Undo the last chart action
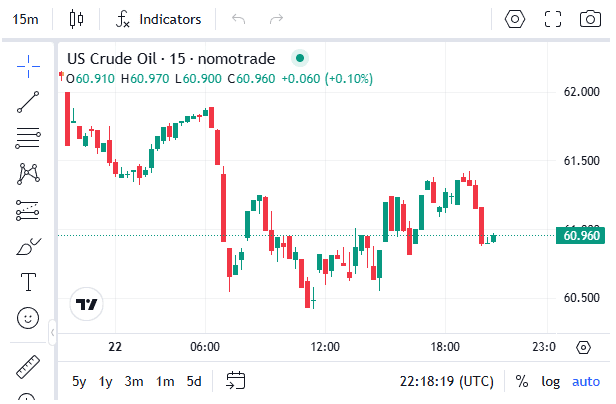This screenshot has height=404, width=616. (x=238, y=19)
